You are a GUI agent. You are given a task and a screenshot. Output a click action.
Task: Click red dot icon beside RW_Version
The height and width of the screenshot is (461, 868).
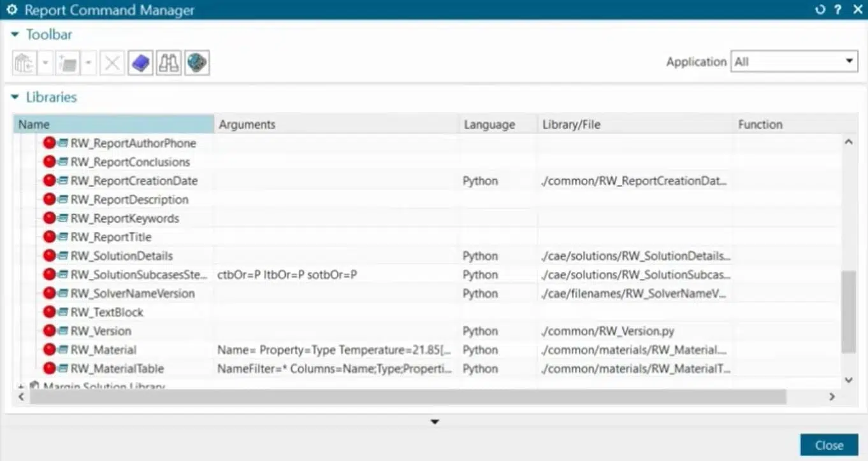[49, 331]
